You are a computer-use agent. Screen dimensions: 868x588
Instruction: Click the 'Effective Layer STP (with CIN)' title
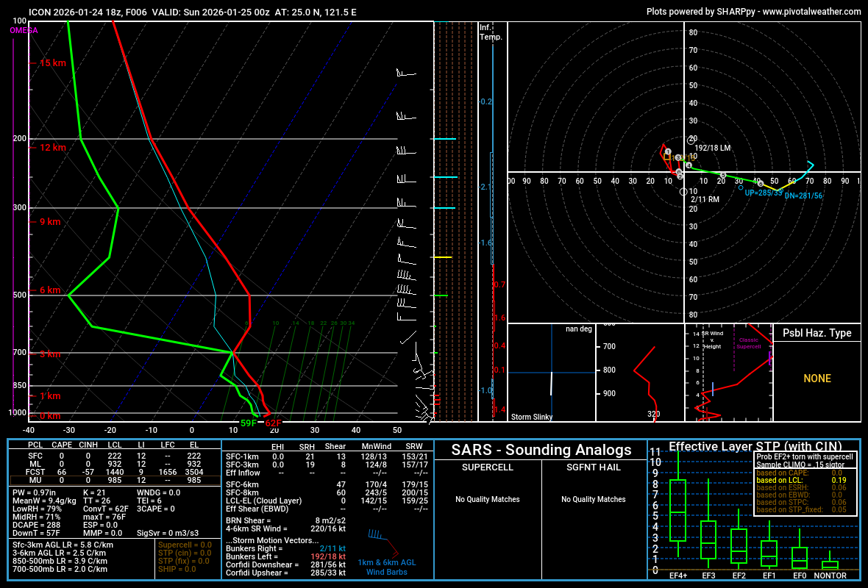click(x=755, y=446)
